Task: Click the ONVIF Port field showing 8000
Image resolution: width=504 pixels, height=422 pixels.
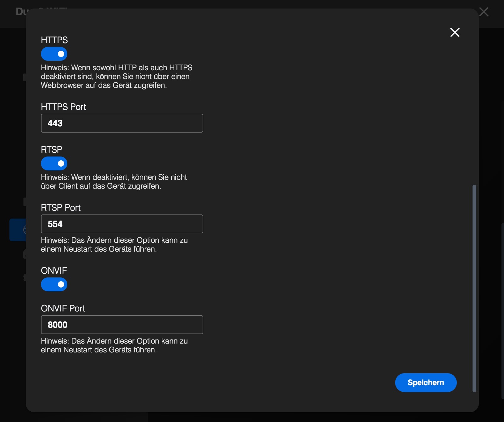Action: pyautogui.click(x=122, y=325)
